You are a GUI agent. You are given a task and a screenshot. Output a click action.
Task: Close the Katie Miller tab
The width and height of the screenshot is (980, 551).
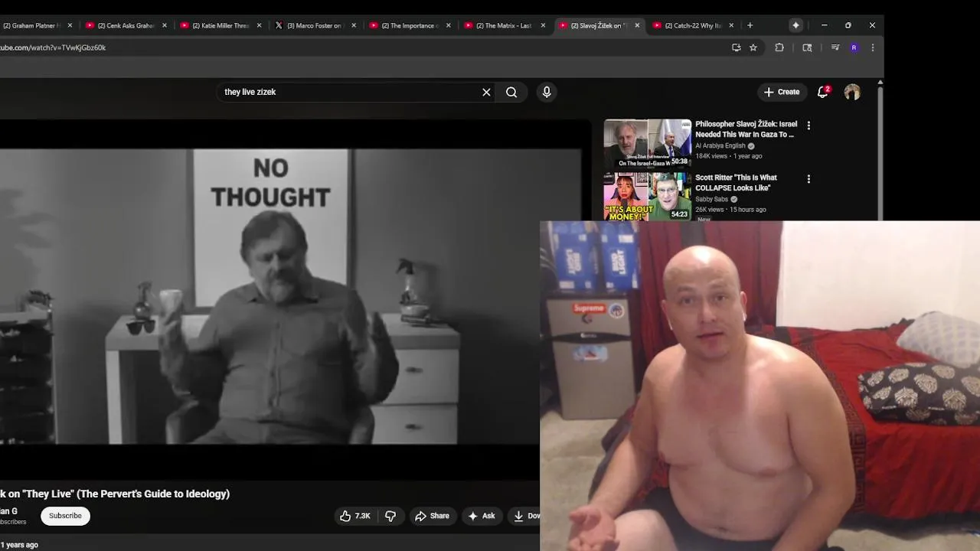click(259, 25)
